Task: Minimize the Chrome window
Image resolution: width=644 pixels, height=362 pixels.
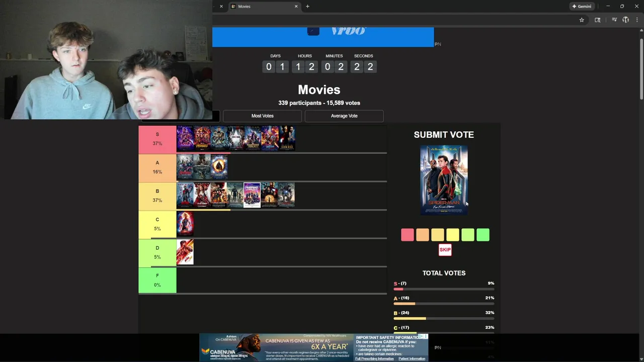Action: point(608,7)
